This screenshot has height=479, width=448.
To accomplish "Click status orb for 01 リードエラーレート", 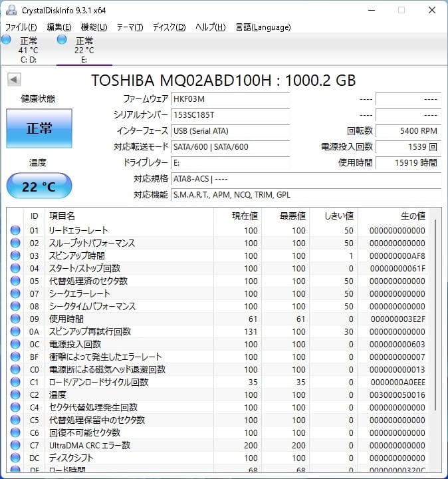I will (x=15, y=230).
